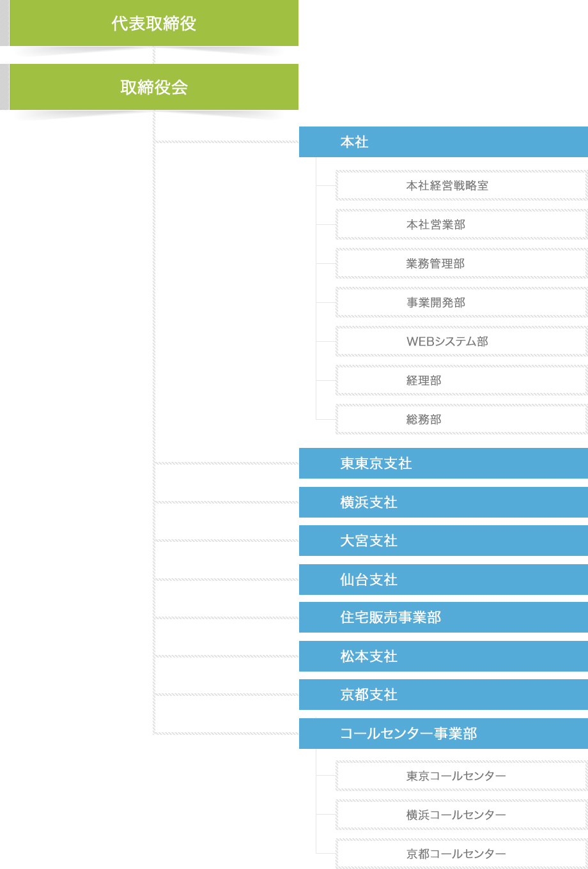This screenshot has height=869, width=588.
Task: Click the 住宅販売事業部 blue bar
Action: coord(444,617)
